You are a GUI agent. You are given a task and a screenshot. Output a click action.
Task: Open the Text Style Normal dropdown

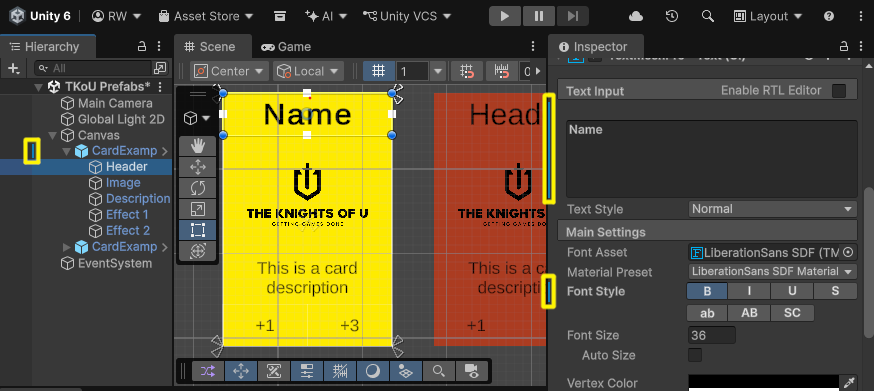point(772,209)
